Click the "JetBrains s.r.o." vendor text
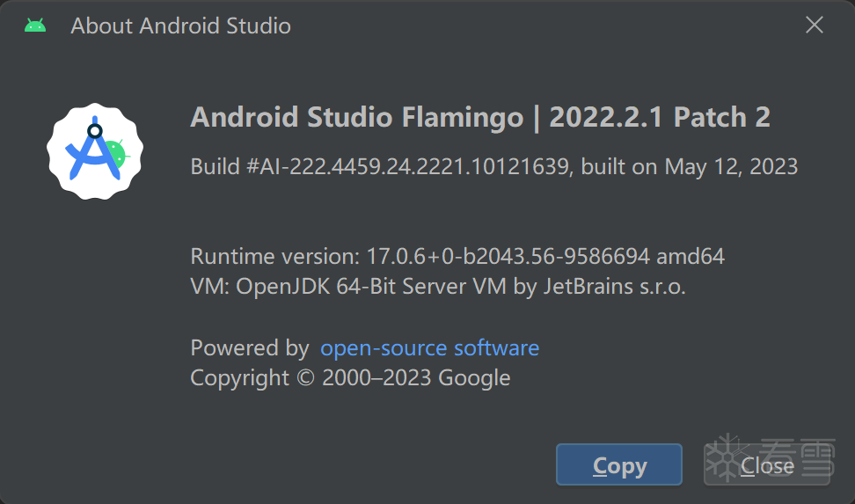 click(x=614, y=287)
